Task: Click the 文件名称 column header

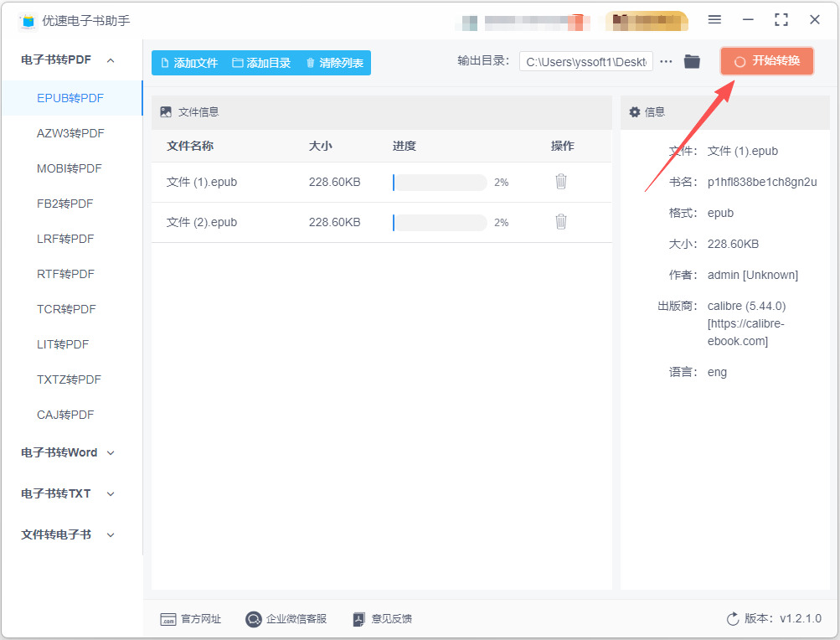Action: 190,146
